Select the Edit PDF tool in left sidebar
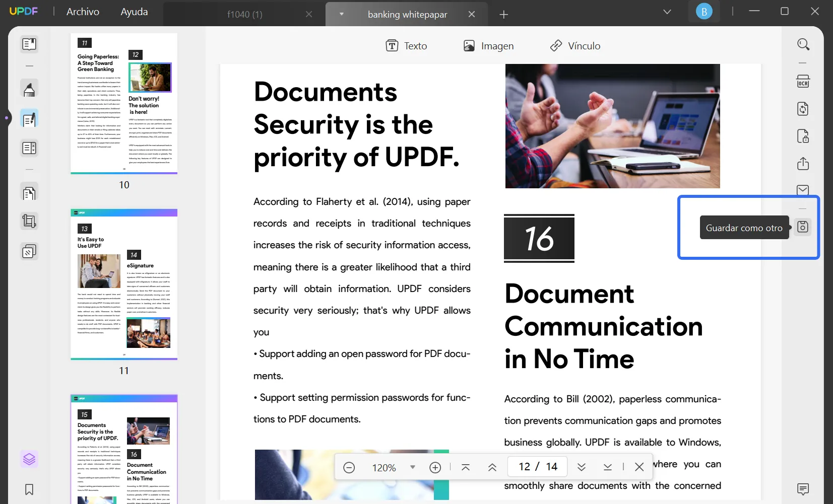Viewport: 833px width, 504px height. (x=29, y=119)
